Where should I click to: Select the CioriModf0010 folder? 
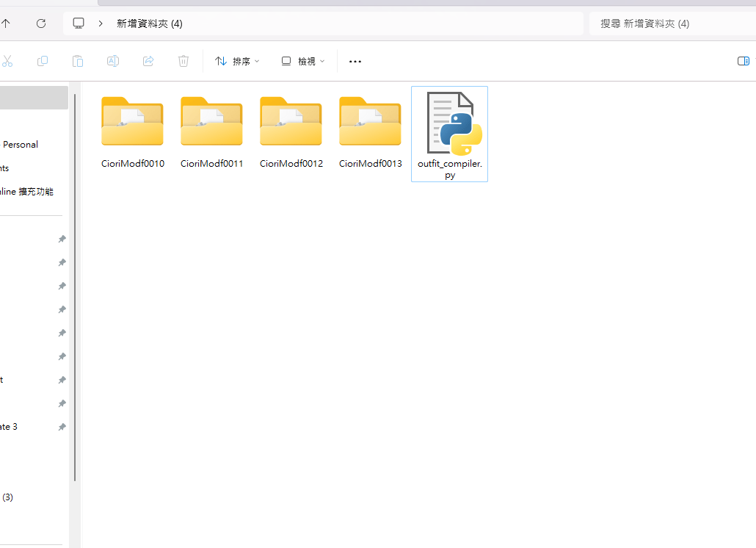(x=133, y=132)
